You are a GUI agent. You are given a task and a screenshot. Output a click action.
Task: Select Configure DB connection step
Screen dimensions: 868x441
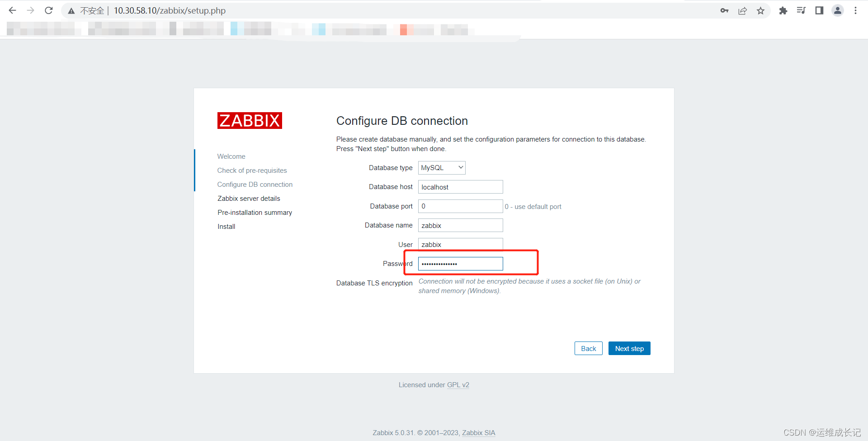pos(255,185)
